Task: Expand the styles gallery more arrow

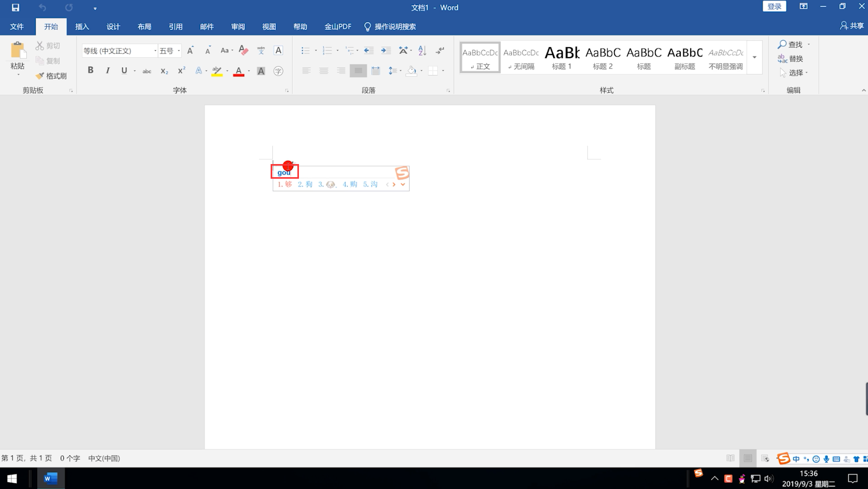Action: (755, 57)
